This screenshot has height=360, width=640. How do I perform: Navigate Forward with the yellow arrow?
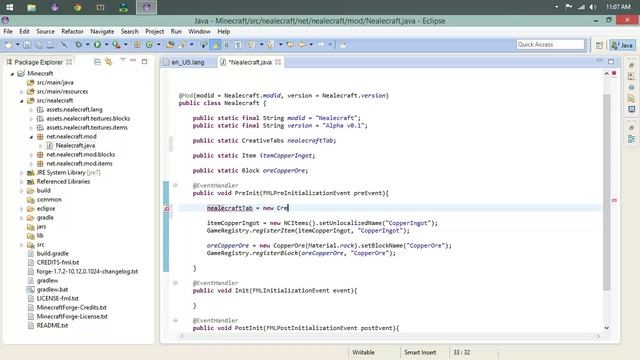321,45
